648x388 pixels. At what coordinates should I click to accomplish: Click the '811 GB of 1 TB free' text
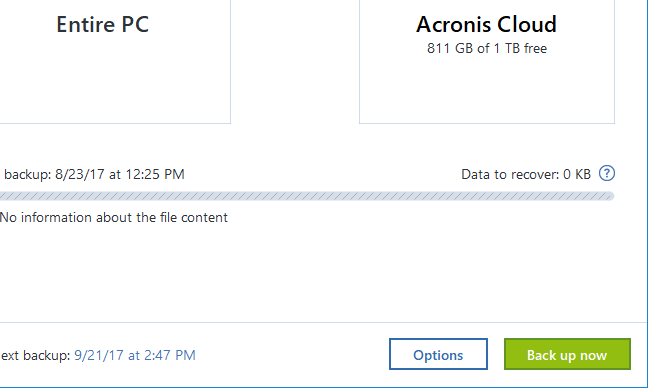click(487, 48)
